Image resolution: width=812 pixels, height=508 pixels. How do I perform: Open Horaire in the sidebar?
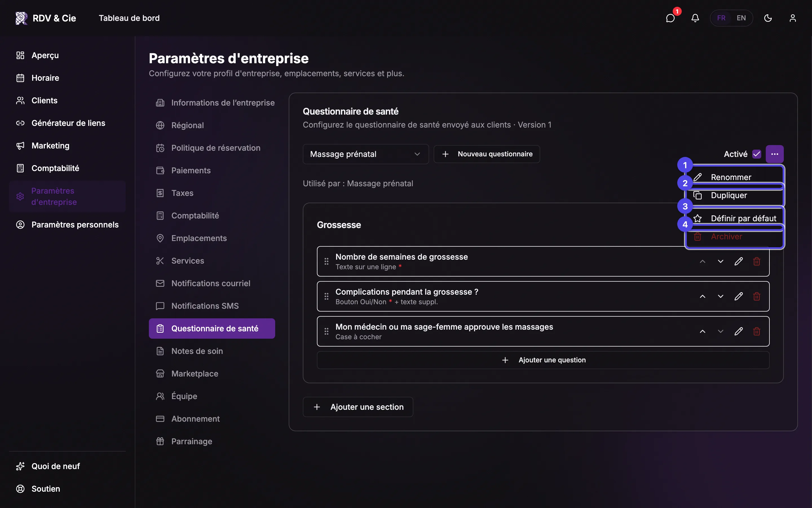coord(67,78)
